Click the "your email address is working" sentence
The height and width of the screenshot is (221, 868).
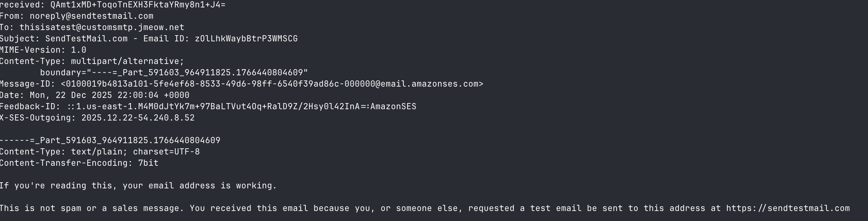tap(200, 185)
